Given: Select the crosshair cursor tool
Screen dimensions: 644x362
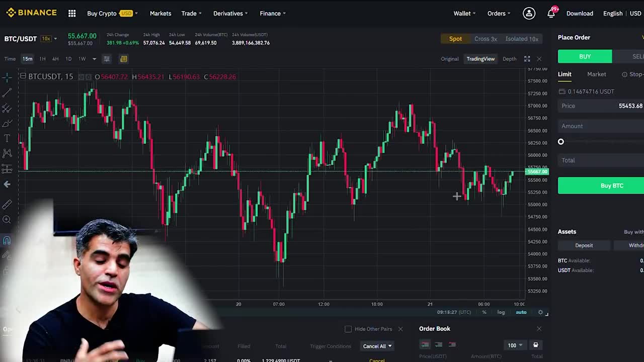Looking at the screenshot, I should [x=7, y=77].
